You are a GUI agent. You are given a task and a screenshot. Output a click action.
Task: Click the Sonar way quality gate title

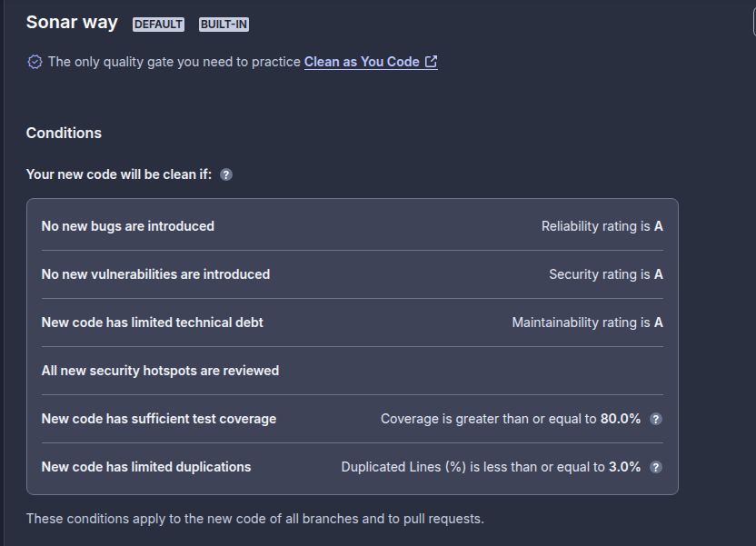72,23
